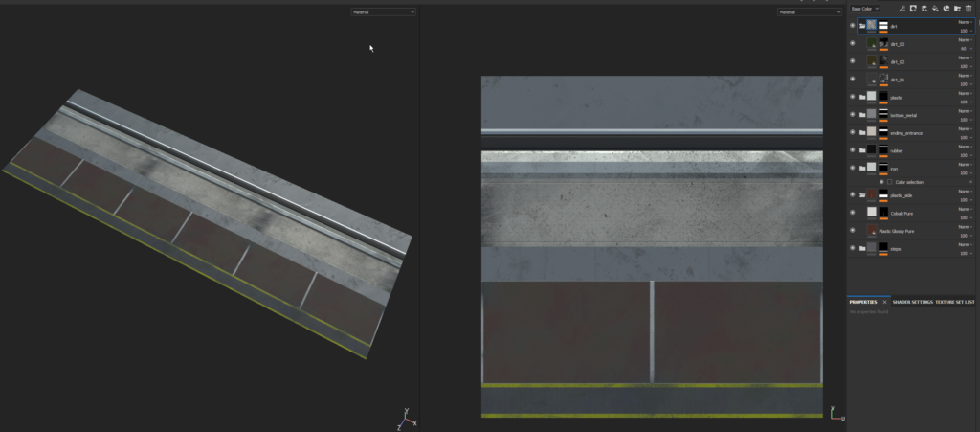This screenshot has height=432, width=980.
Task: Hide the plastic_side group
Action: (852, 194)
